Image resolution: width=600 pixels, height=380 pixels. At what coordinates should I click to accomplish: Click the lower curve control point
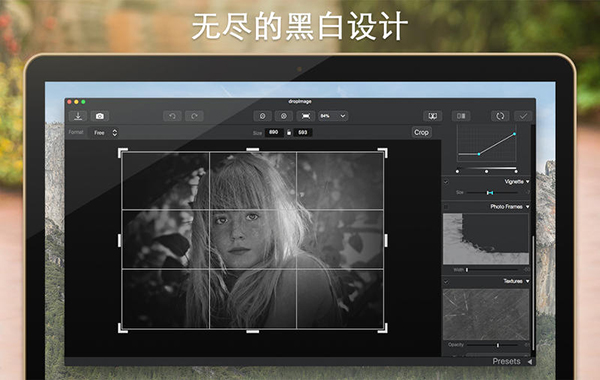coord(479,154)
